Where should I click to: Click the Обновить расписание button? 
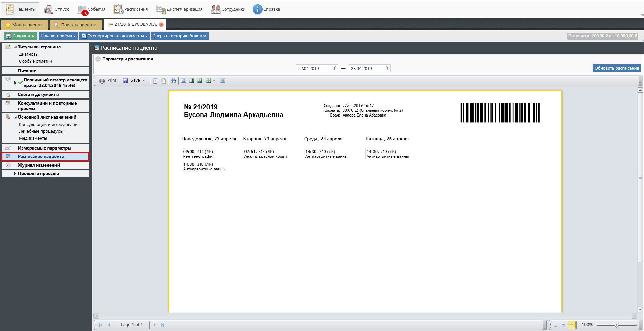pos(616,68)
